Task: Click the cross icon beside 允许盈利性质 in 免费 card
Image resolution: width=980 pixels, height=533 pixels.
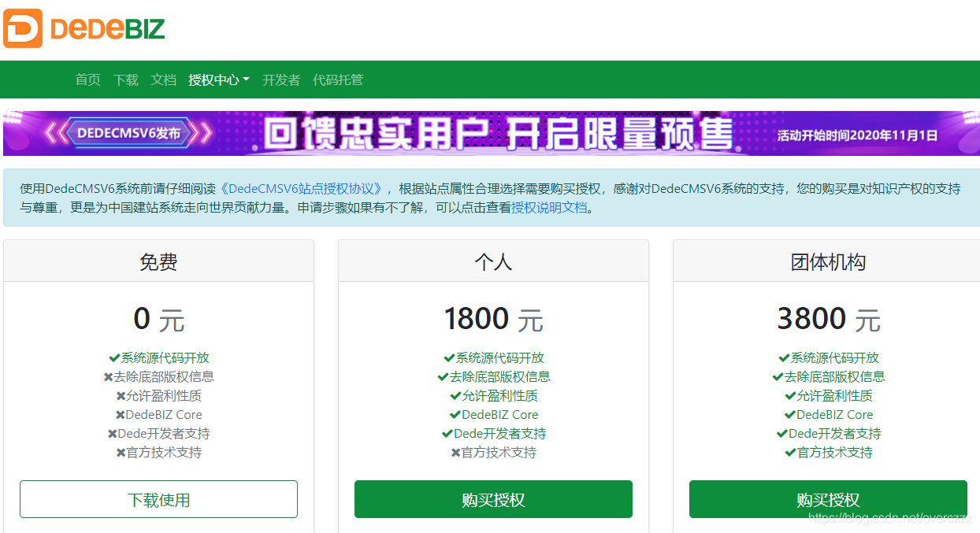Action: pos(121,396)
